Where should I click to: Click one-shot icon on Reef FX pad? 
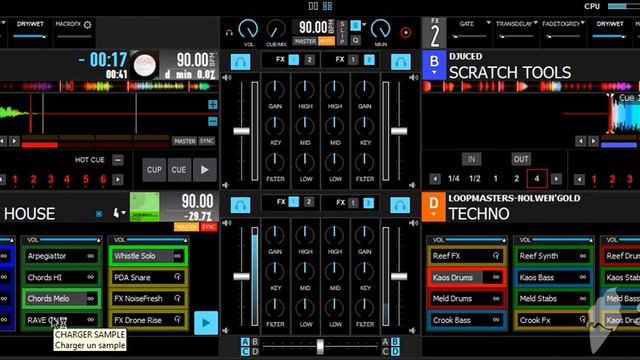point(496,256)
